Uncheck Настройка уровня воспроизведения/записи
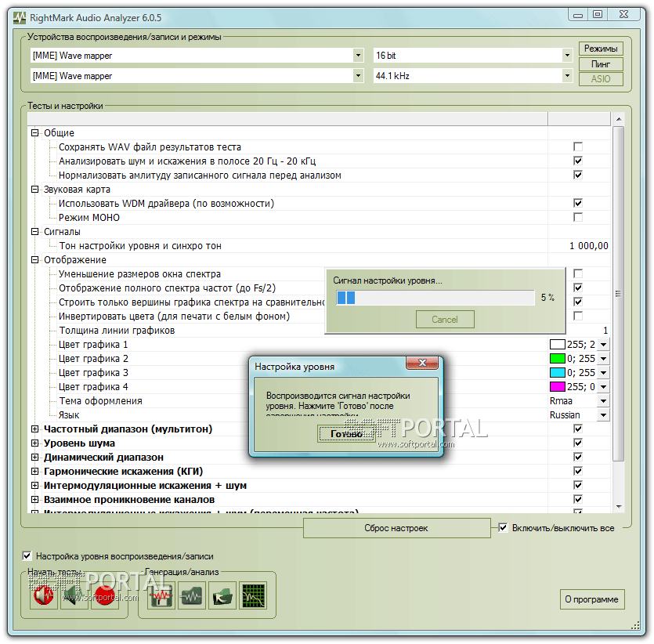Screen dimensions: 654x644 [x=27, y=556]
